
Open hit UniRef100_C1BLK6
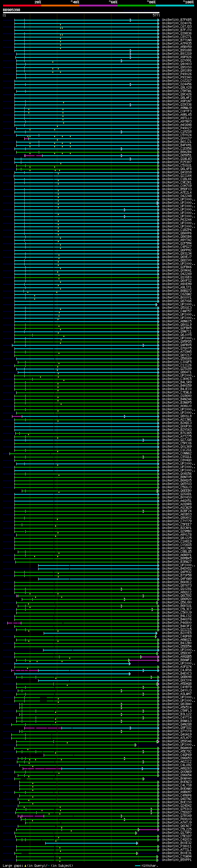(x=177, y=179)
